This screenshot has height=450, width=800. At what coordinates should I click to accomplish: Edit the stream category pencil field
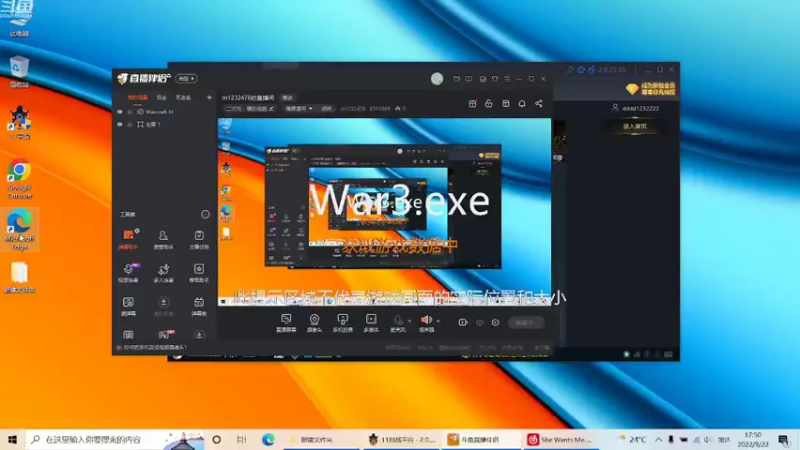click(249, 109)
